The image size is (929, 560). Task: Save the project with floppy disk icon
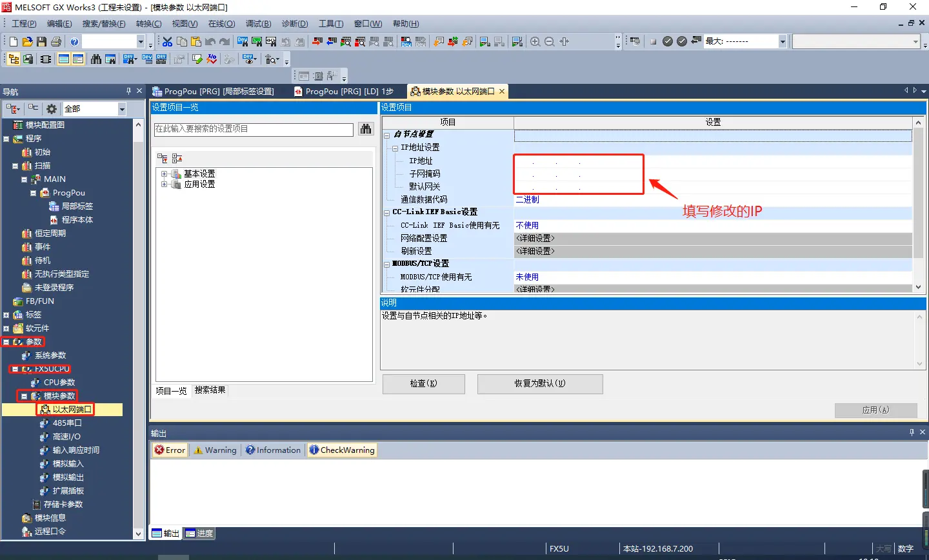coord(41,41)
